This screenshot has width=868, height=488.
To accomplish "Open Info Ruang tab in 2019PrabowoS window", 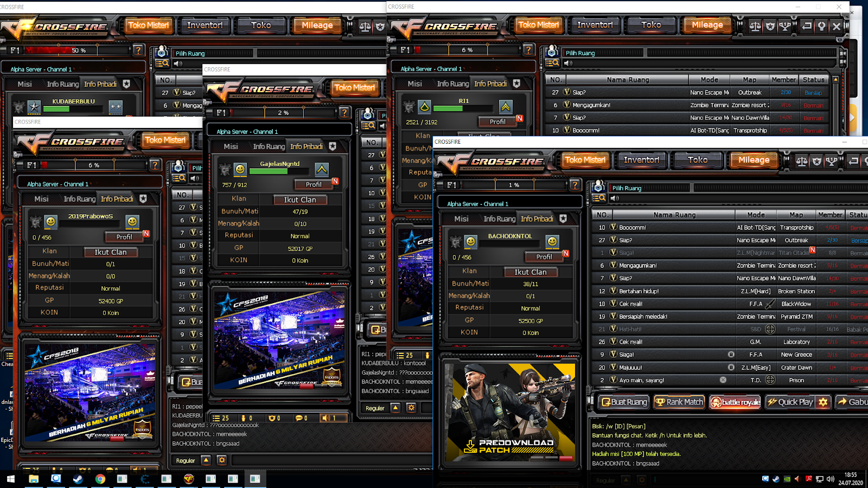I will [x=79, y=199].
